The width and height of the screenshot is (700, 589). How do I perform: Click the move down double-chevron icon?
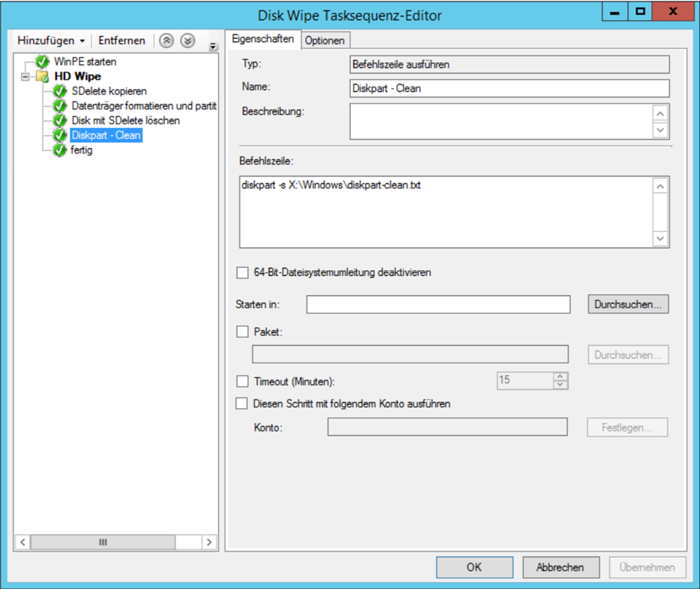[x=187, y=41]
